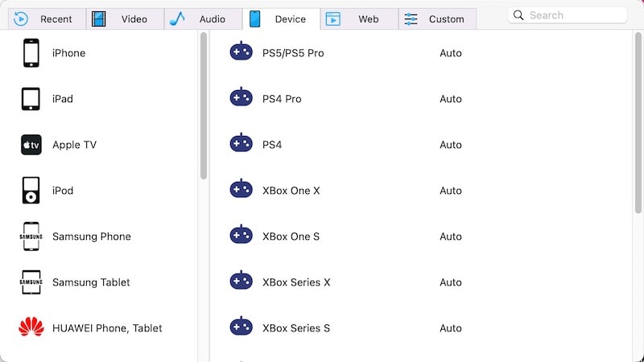The width and height of the screenshot is (644, 362).
Task: Choose the PS5/PS5 Pro preset
Action: (293, 53)
